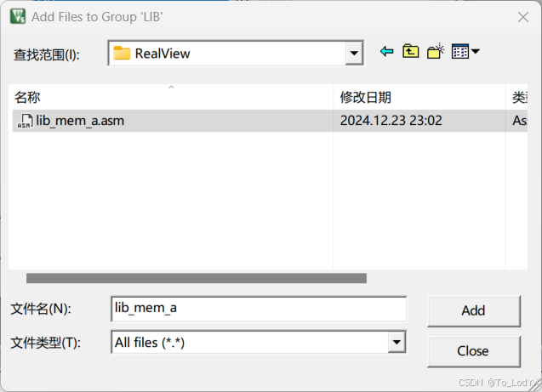The width and height of the screenshot is (542, 392).
Task: Open the RealView location dropdown
Action: tap(354, 54)
